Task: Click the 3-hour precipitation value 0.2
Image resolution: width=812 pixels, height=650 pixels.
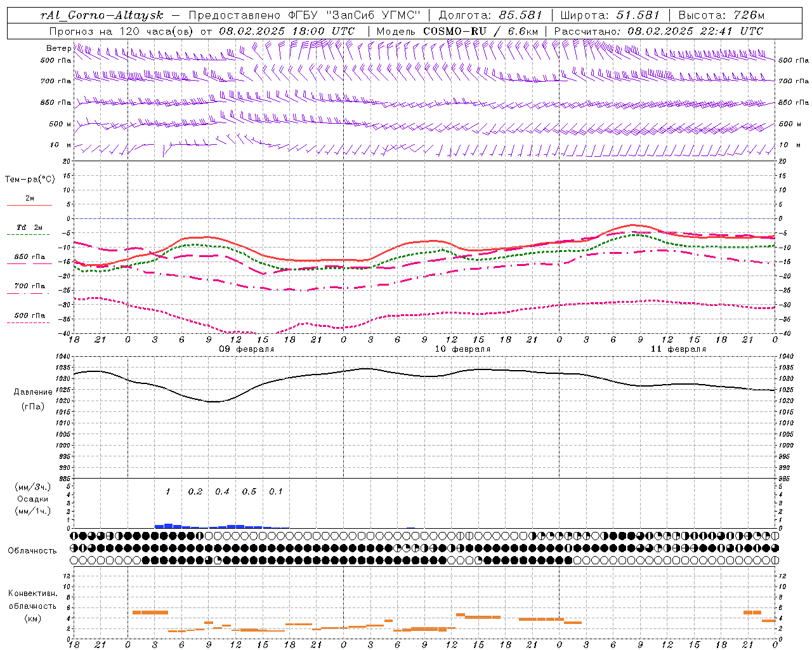Action: coord(195,491)
